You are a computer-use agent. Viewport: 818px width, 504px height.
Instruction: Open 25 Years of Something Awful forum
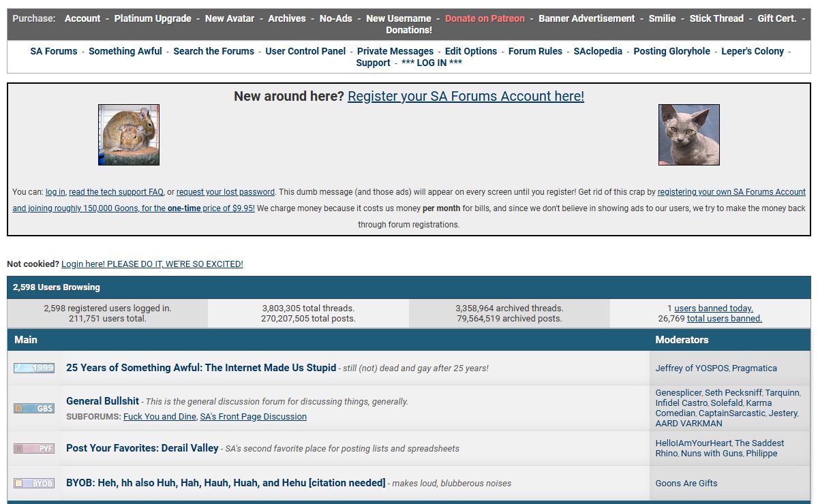pyautogui.click(x=201, y=368)
